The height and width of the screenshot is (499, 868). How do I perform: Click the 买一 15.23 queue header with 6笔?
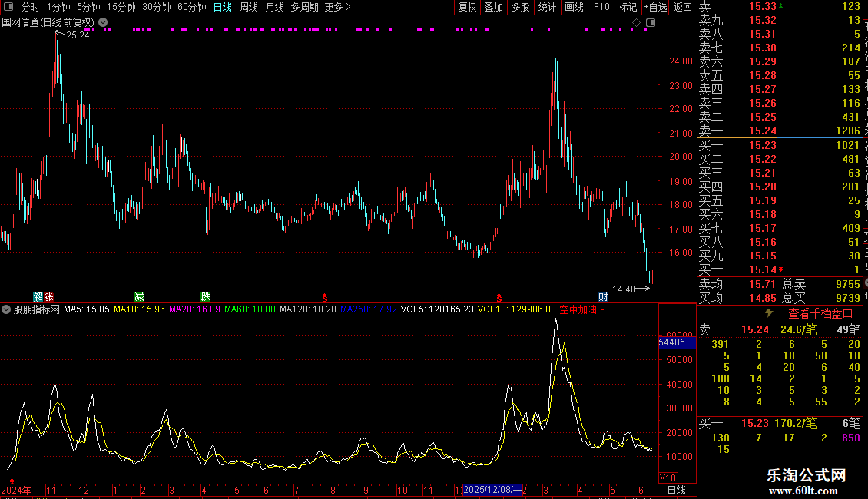click(780, 423)
